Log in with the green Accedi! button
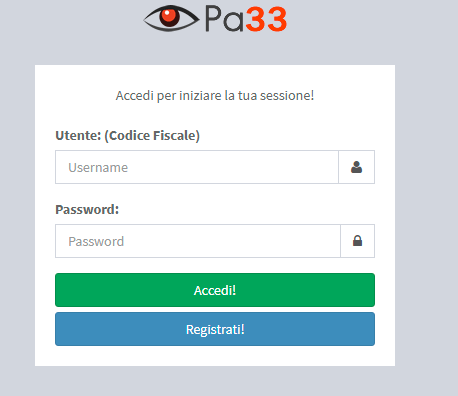Screen dimensions: 458x396 click(x=215, y=290)
